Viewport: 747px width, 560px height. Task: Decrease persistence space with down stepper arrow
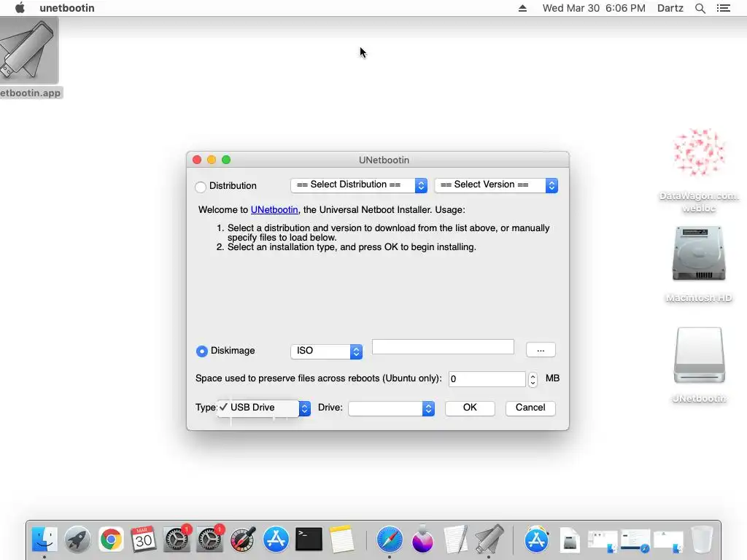533,383
